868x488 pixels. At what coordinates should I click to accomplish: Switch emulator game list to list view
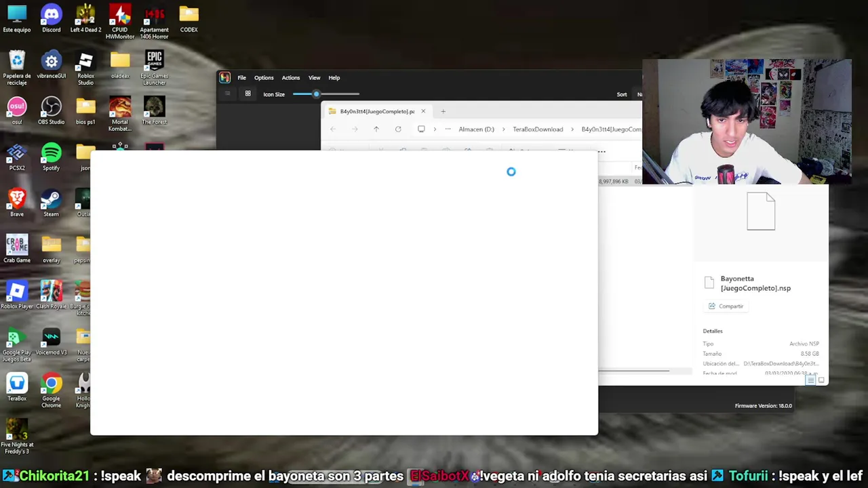(x=228, y=94)
